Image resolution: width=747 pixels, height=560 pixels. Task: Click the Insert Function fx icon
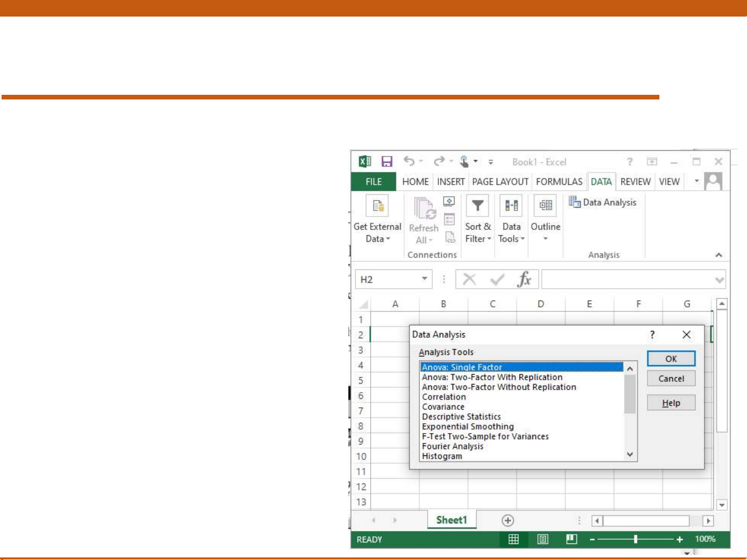tap(524, 280)
